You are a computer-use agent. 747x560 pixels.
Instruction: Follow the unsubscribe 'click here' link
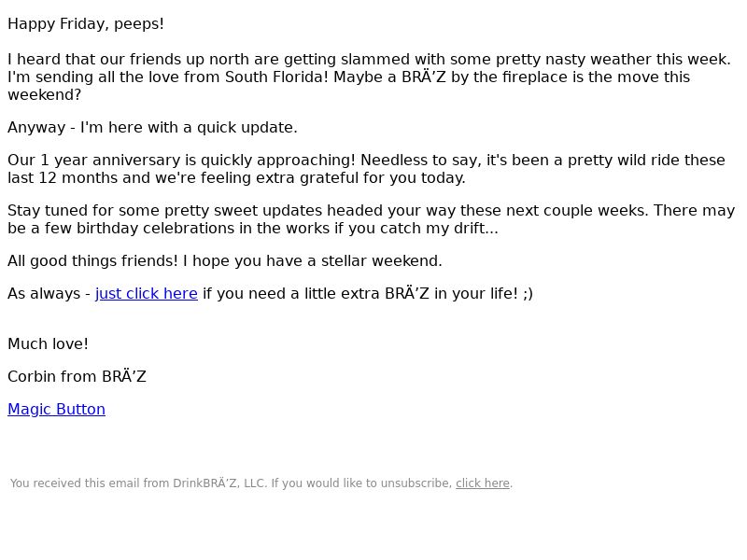(x=483, y=483)
